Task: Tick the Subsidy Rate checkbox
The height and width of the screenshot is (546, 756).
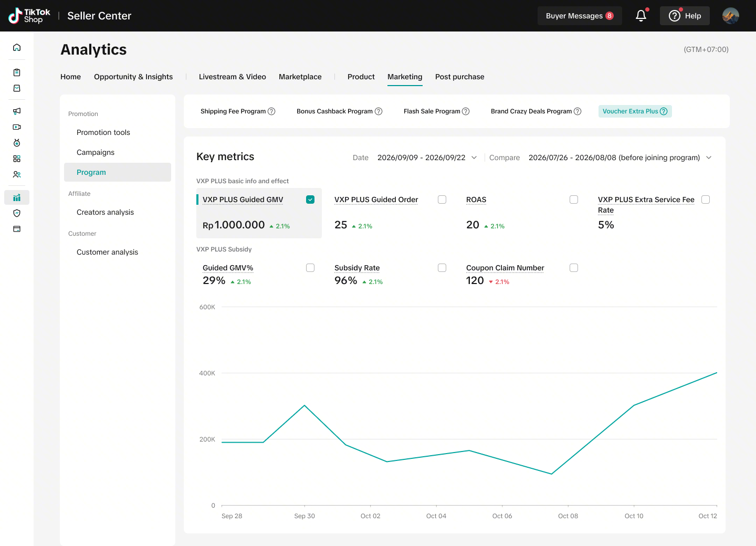Action: pos(442,268)
